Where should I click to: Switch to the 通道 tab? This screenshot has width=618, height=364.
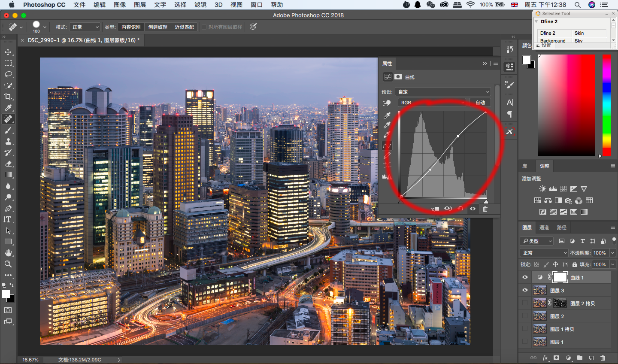[x=544, y=227]
